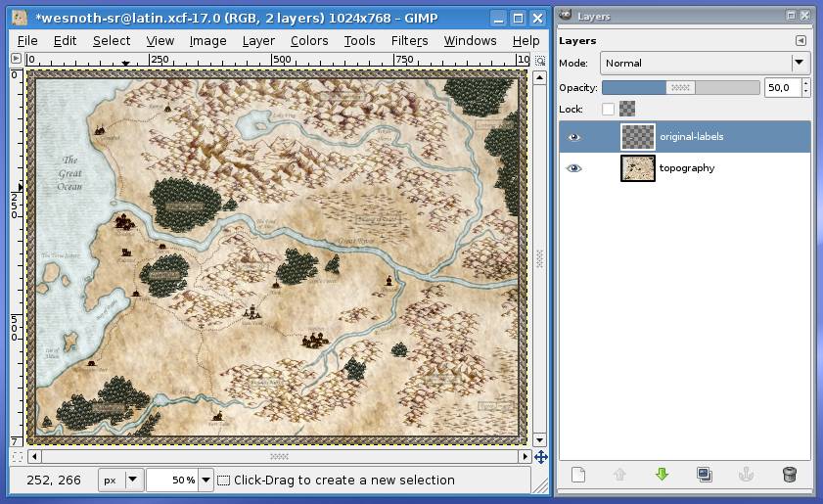Delete layer with the trash icon
The image size is (823, 504).
click(x=789, y=475)
